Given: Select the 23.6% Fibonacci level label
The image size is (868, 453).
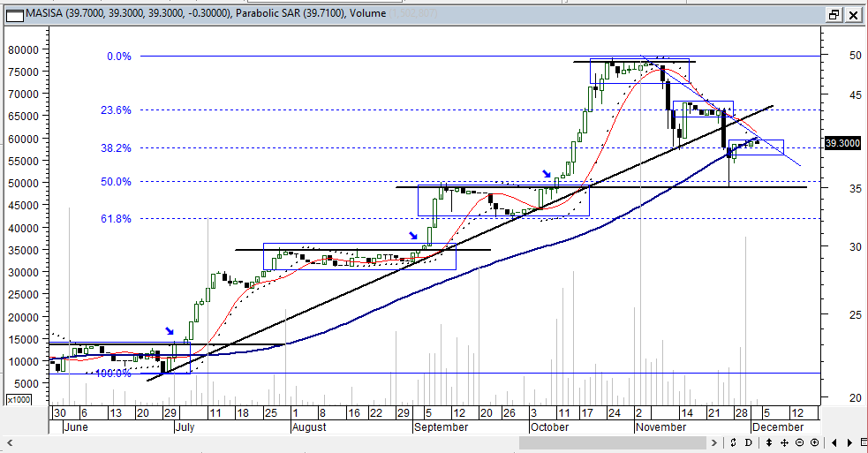Looking at the screenshot, I should click(x=117, y=110).
